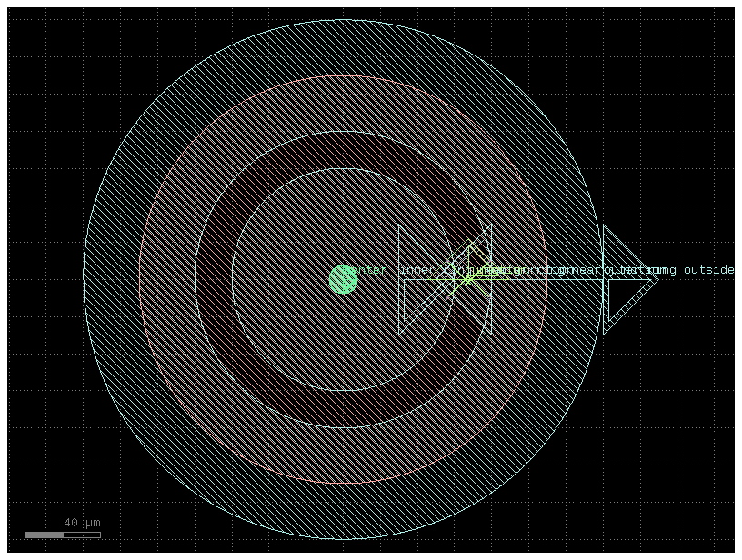Select the "center" text label

[x=368, y=270]
